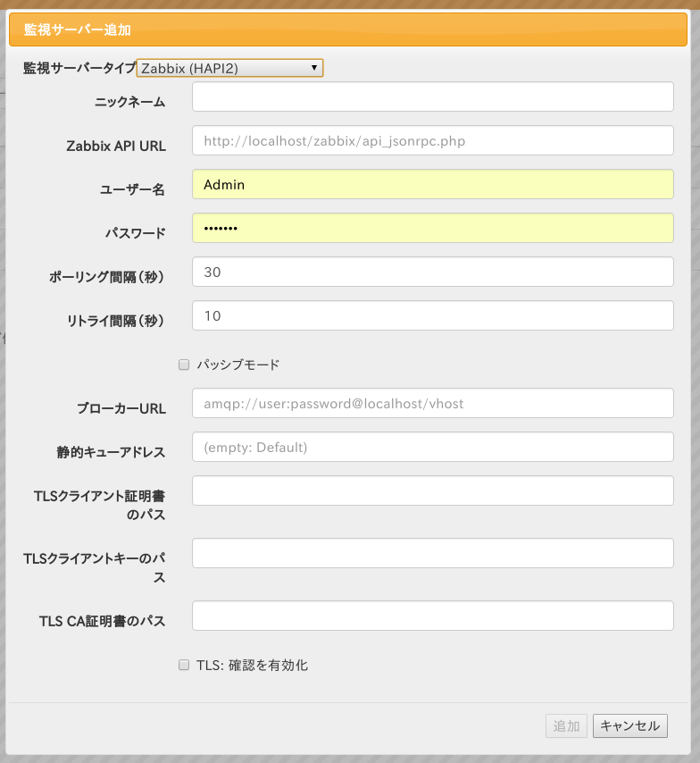Click the 静的キューアドレス input field

click(432, 447)
